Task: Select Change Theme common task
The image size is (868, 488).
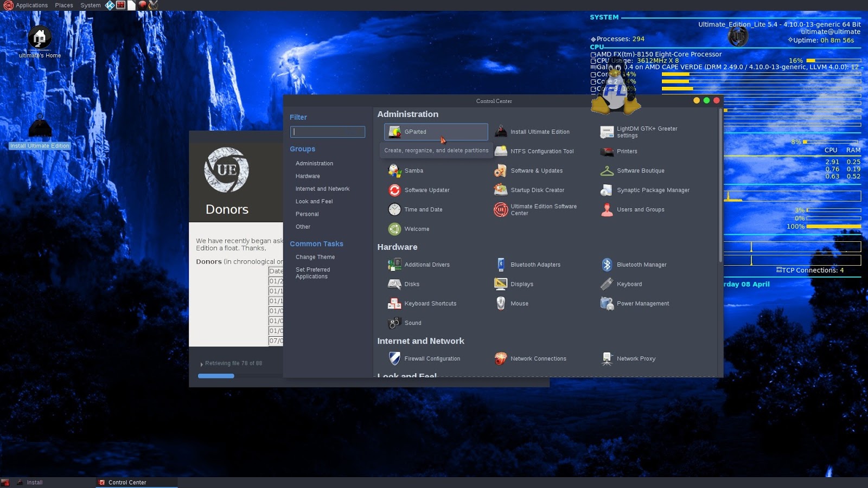Action: click(315, 257)
